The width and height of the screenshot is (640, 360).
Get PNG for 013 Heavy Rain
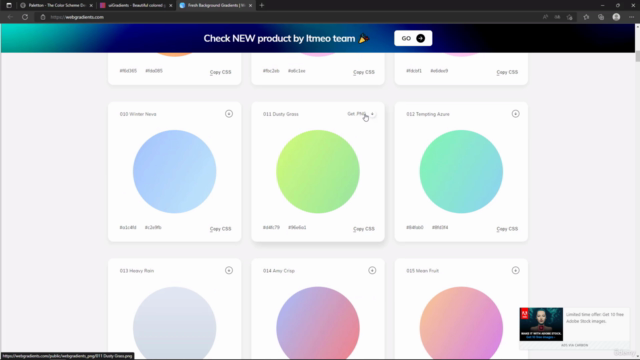229,271
